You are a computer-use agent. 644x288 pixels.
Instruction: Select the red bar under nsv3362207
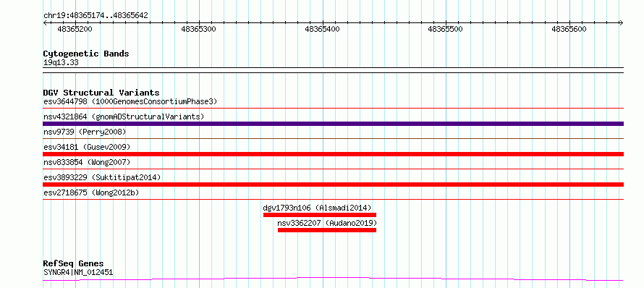327,230
